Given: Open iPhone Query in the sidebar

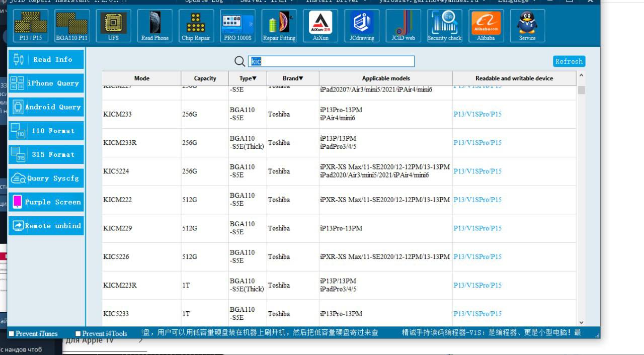Looking at the screenshot, I should point(46,83).
